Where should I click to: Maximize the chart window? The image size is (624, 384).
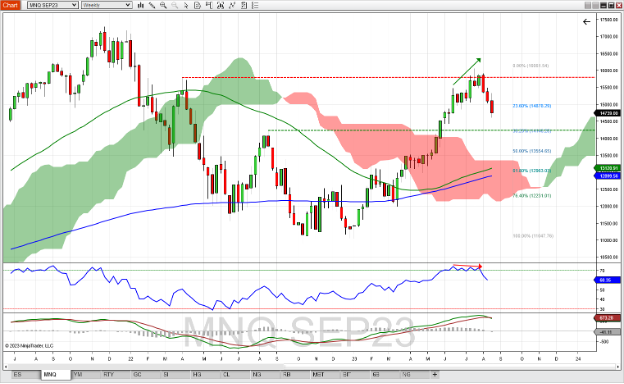611,5
